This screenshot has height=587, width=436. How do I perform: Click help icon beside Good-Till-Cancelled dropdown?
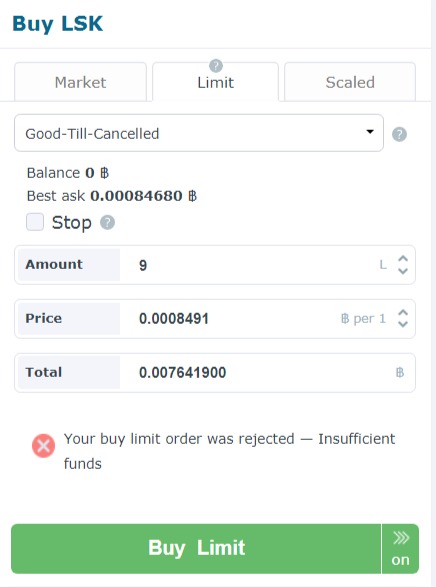(x=399, y=134)
